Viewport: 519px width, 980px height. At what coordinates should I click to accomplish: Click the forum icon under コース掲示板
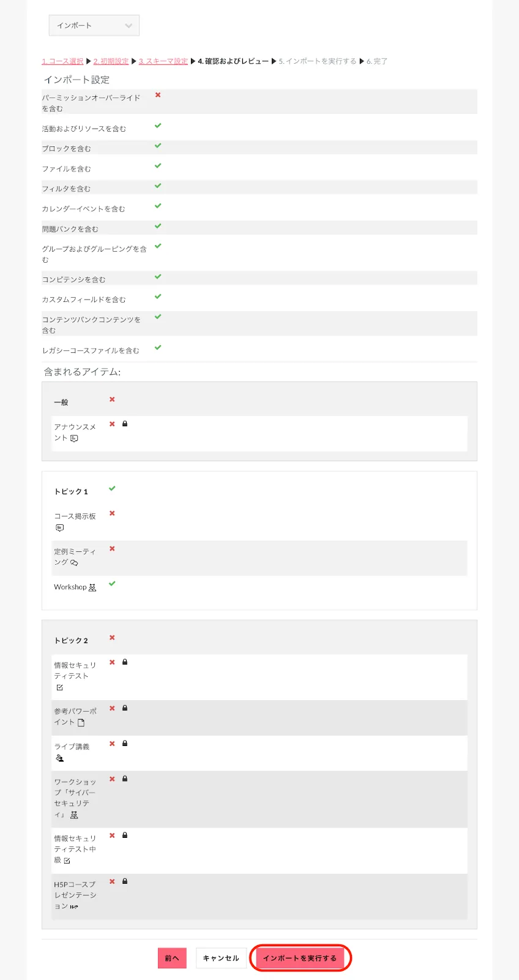tap(59, 528)
